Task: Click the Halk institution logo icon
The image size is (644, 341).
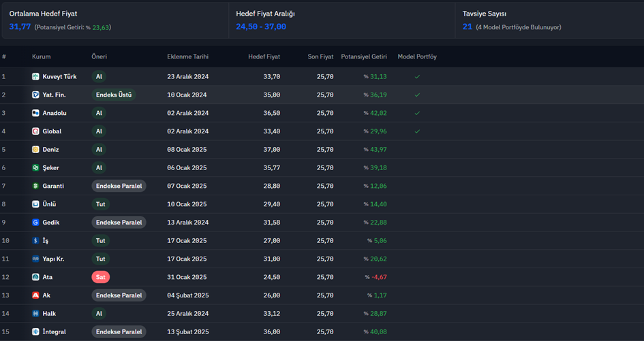Action: [x=35, y=314]
